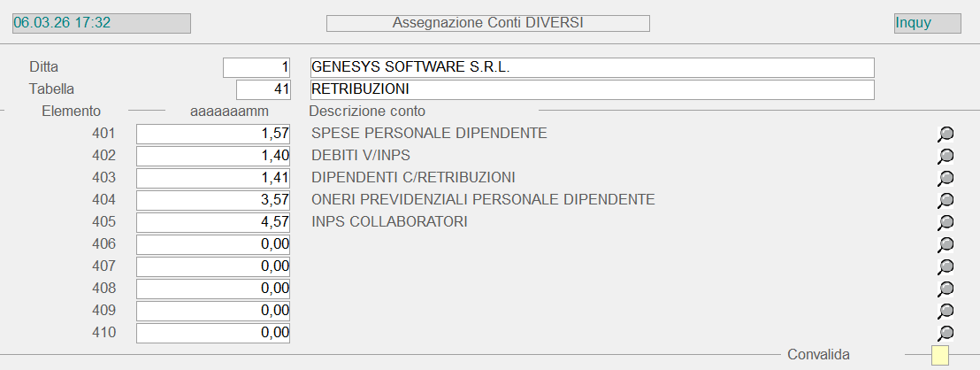Click the Tabella code field containing 41
This screenshot has width=980, height=370.
pyautogui.click(x=263, y=89)
